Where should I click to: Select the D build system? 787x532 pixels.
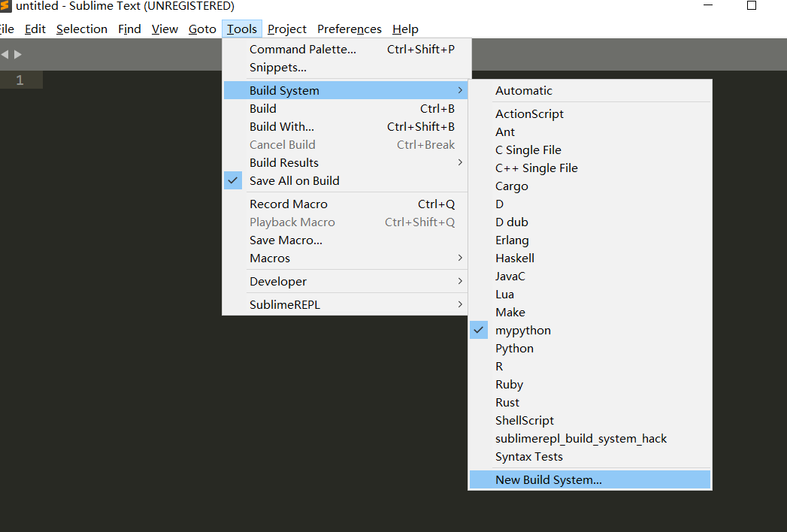pos(590,204)
